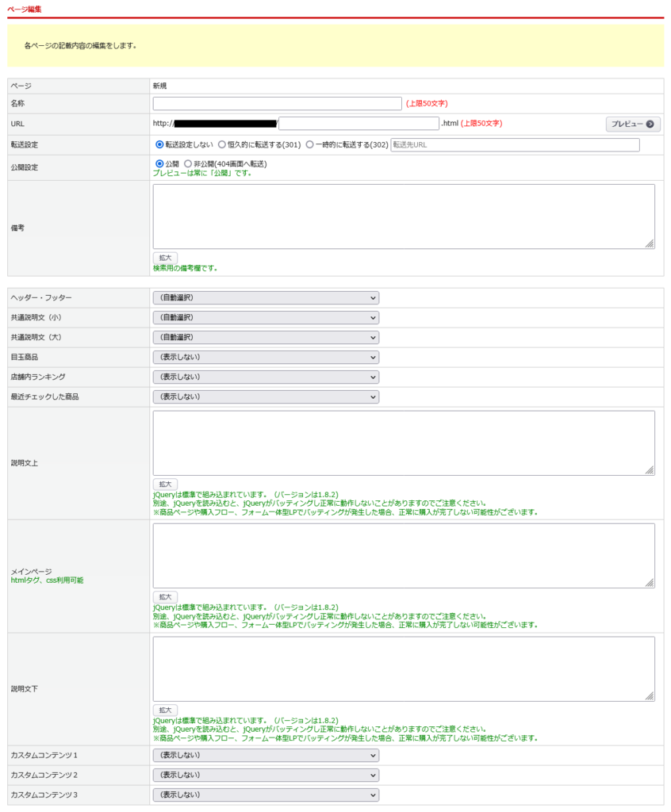
Task: Open 最近チェックした商品 dropdown
Action: click(266, 396)
